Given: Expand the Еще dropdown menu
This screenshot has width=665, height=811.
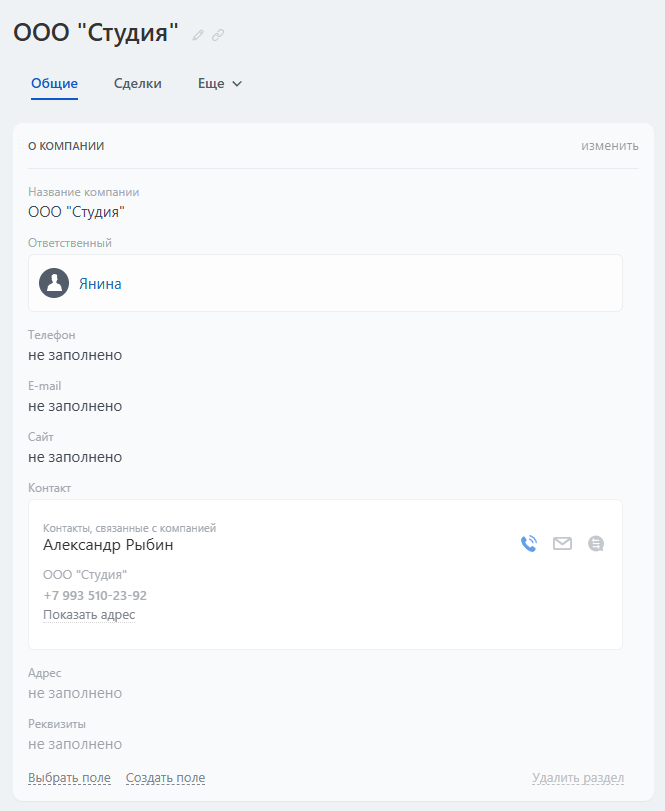Looking at the screenshot, I should [x=220, y=84].
